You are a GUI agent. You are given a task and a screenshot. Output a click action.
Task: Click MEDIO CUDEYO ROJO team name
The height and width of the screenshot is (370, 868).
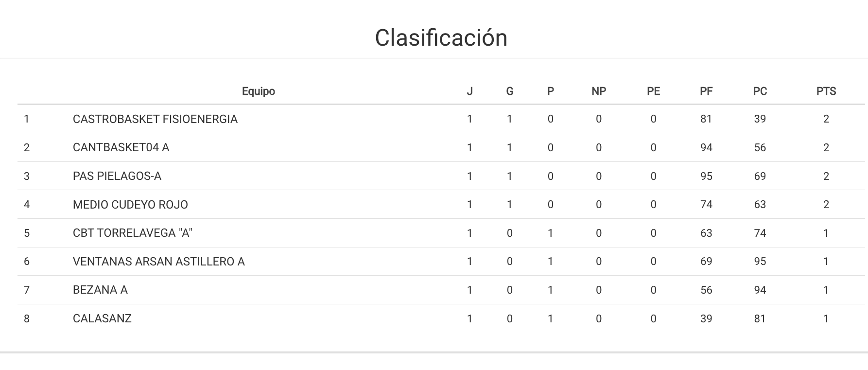point(130,205)
